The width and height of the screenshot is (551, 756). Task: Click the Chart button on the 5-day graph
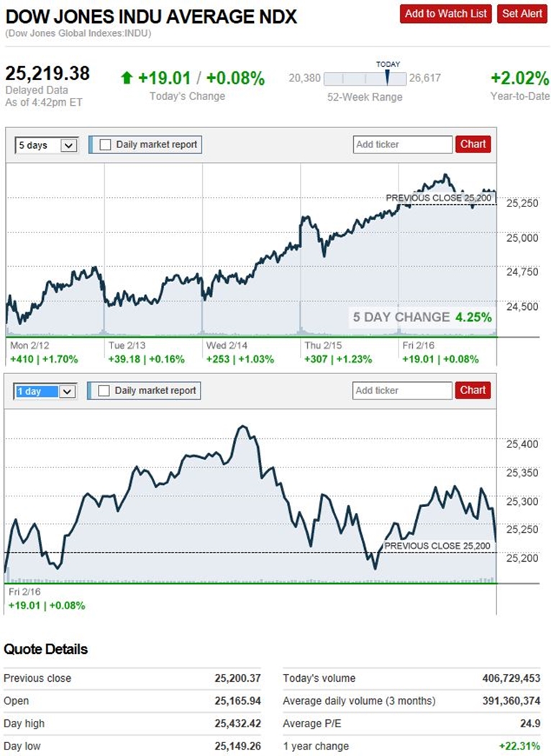pyautogui.click(x=473, y=145)
